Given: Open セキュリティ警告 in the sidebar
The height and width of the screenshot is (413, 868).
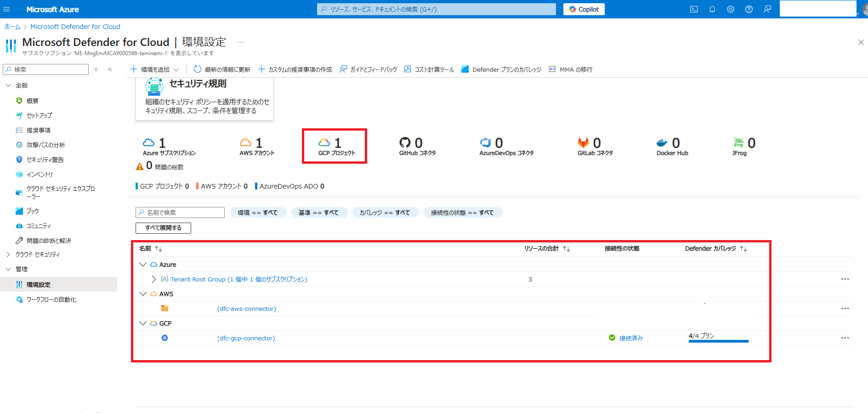Looking at the screenshot, I should [x=45, y=160].
